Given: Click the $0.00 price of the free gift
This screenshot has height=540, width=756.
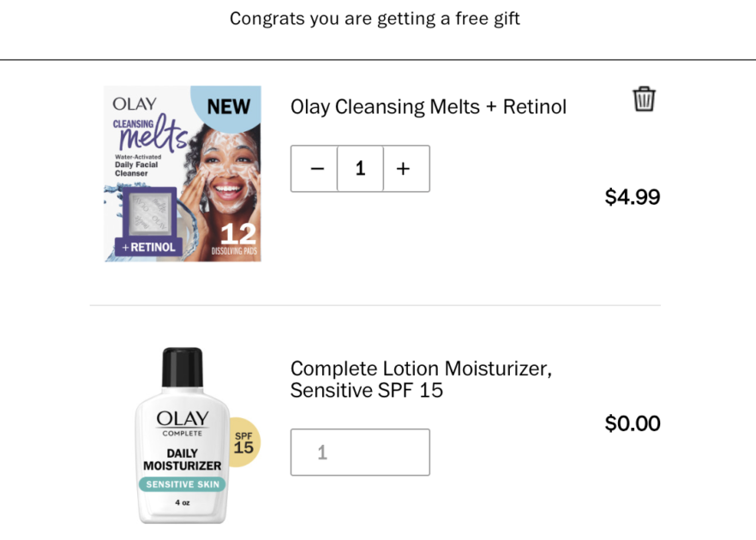Looking at the screenshot, I should 632,423.
